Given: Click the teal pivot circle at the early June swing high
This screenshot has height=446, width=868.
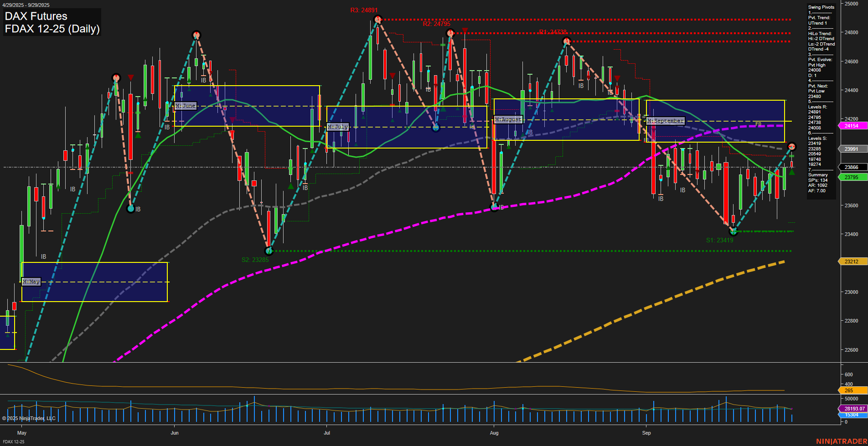Looking at the screenshot, I should [x=196, y=34].
